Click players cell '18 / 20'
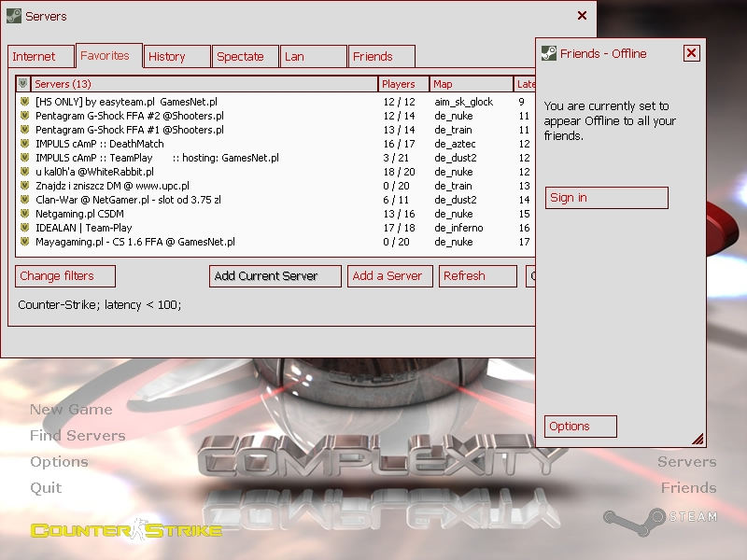This screenshot has width=747, height=560. [x=400, y=172]
